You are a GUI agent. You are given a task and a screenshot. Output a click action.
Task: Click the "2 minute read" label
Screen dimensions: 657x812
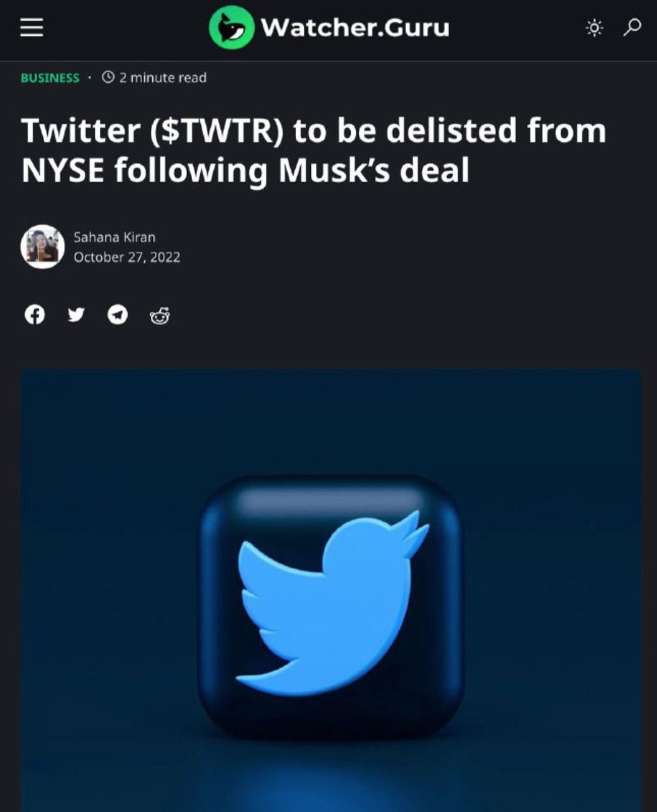(162, 78)
